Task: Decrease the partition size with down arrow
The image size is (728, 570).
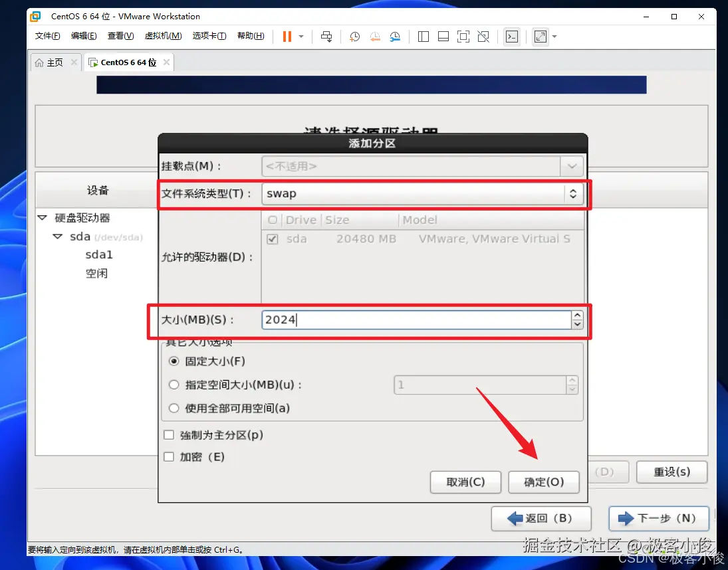Action: pyautogui.click(x=577, y=324)
